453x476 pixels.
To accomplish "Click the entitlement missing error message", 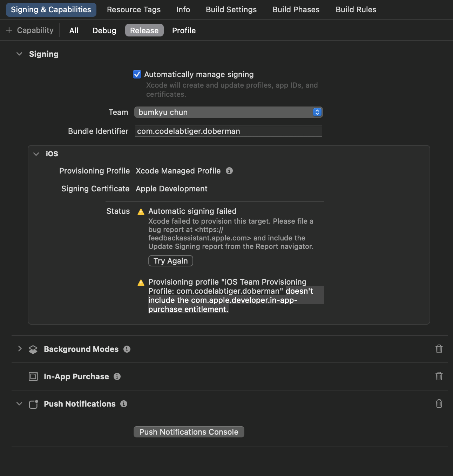I will click(x=231, y=295).
